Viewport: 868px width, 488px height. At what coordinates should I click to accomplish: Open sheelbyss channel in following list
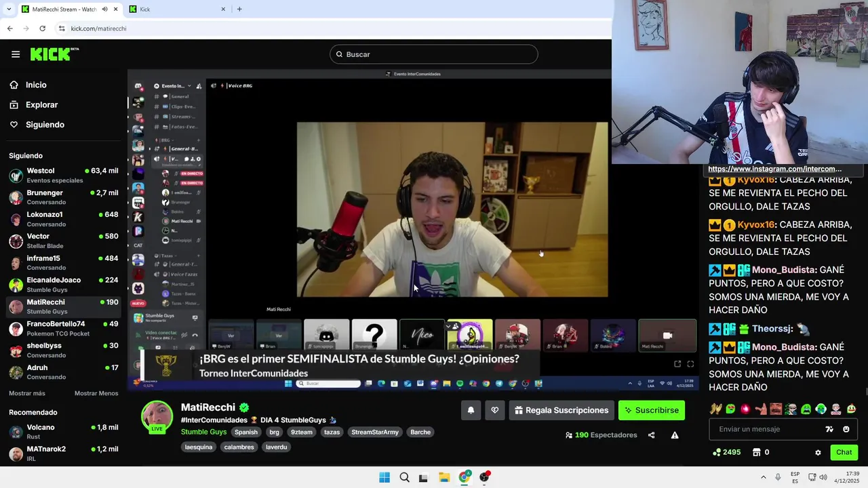pos(64,350)
